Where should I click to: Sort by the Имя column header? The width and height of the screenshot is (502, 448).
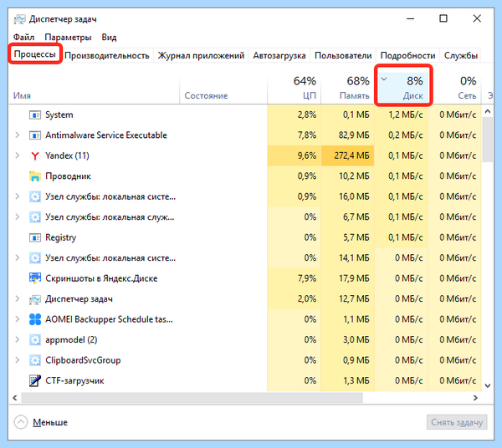point(94,89)
